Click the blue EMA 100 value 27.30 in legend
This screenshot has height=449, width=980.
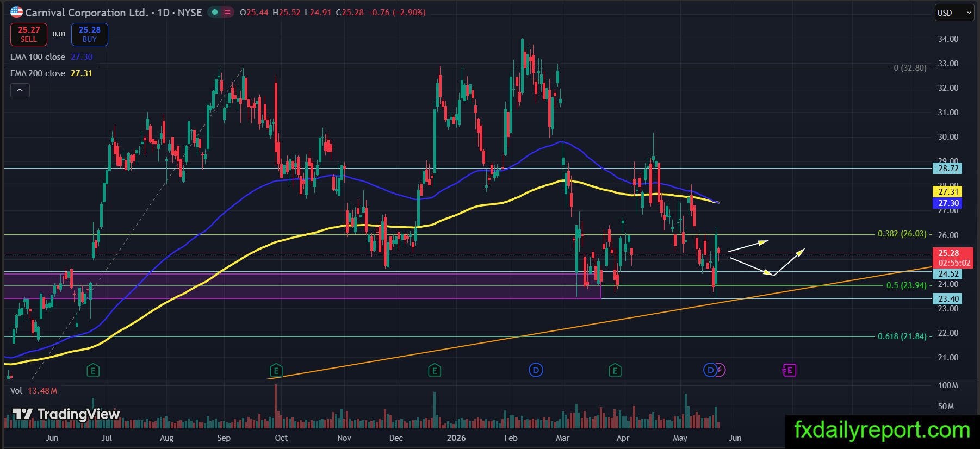coord(82,57)
